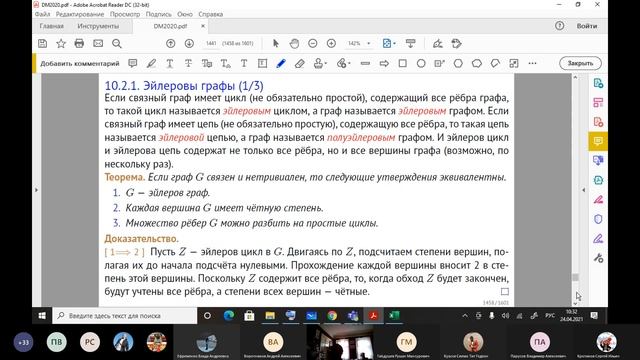The width and height of the screenshot is (640, 360).
Task: Collapse the right tools pane
Action: (583, 190)
